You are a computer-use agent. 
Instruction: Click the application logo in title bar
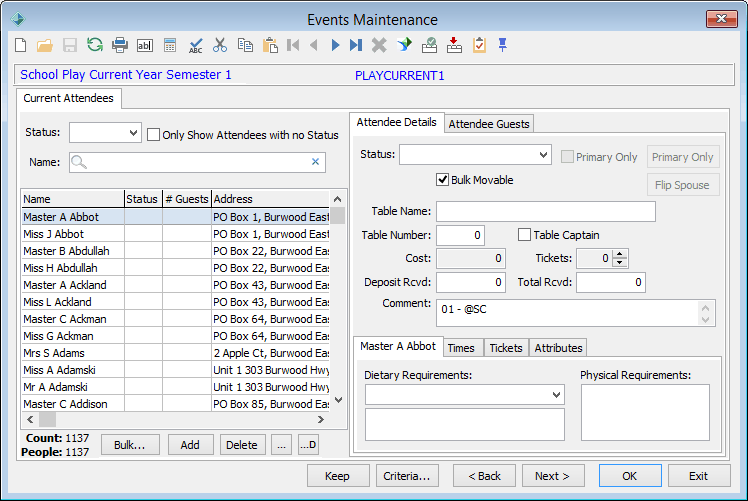point(18,19)
